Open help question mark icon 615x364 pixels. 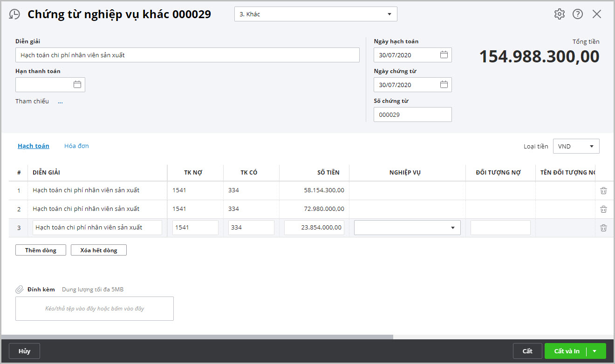click(578, 14)
